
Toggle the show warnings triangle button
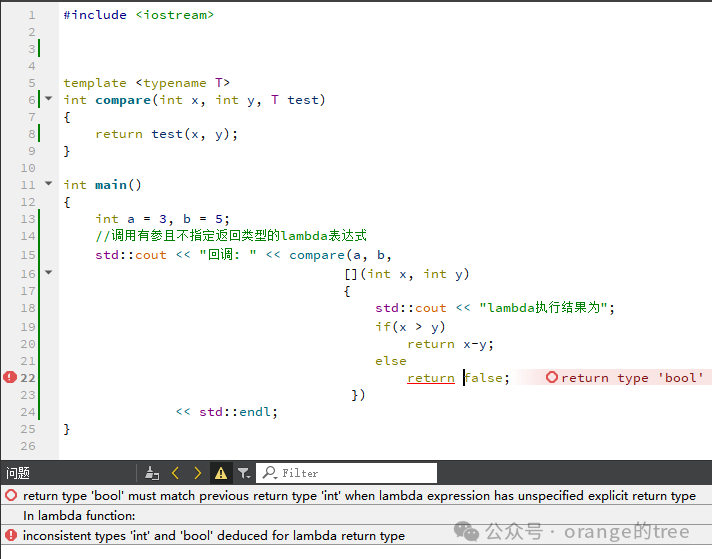click(221, 473)
